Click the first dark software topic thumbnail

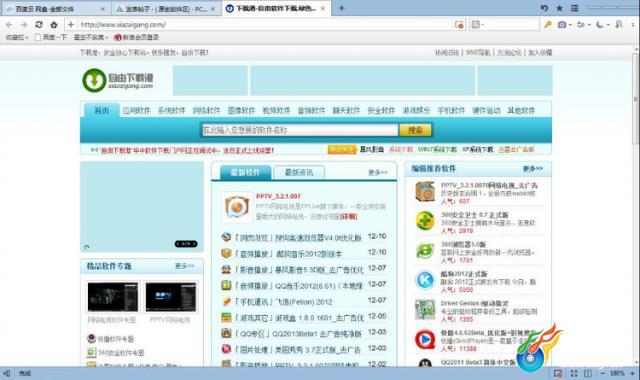click(112, 297)
